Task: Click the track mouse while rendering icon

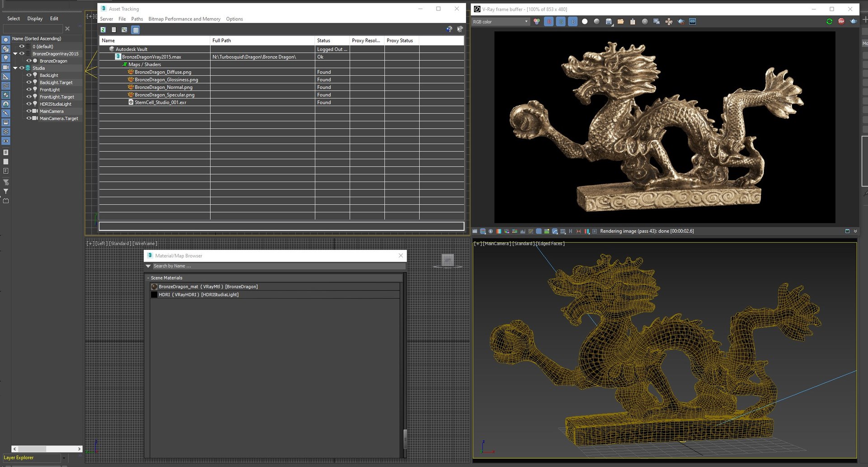Action: [669, 22]
